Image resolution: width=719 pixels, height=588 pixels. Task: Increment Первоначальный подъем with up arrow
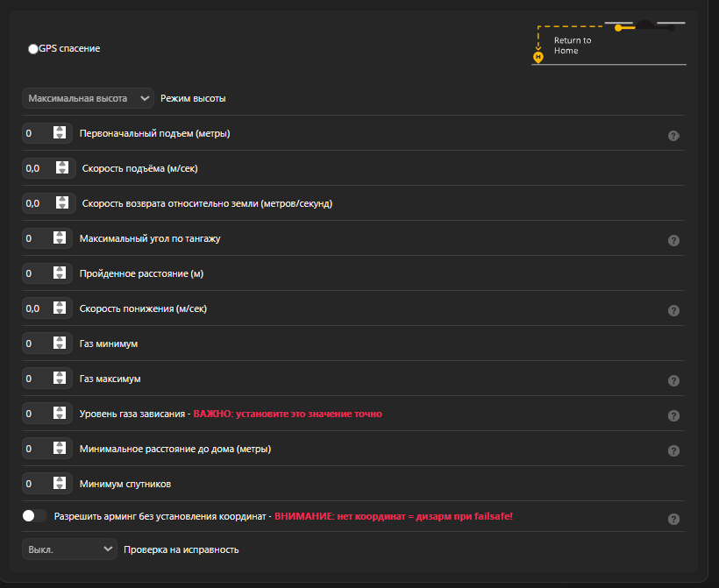coord(60,130)
